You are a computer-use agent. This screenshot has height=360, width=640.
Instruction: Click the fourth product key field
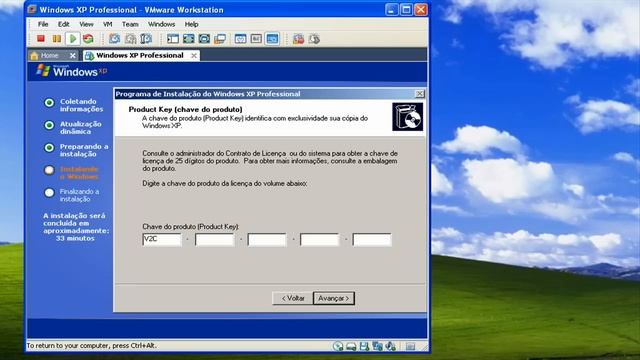[319, 240]
